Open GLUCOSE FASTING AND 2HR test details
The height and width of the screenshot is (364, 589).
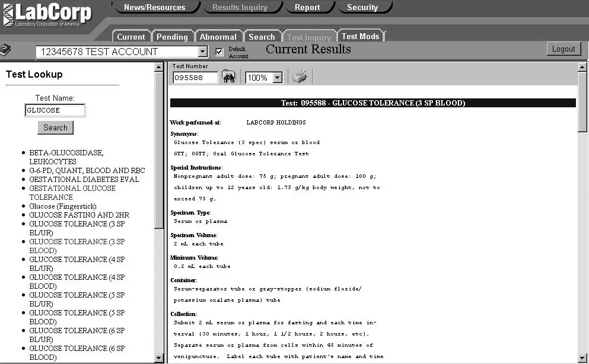pyautogui.click(x=82, y=215)
